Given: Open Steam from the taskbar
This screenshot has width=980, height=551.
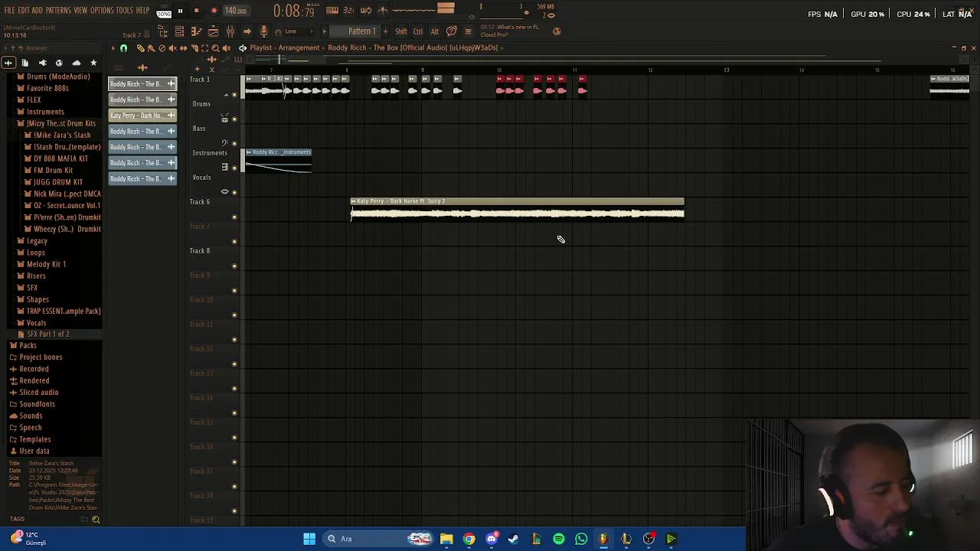Looking at the screenshot, I should pos(514,539).
